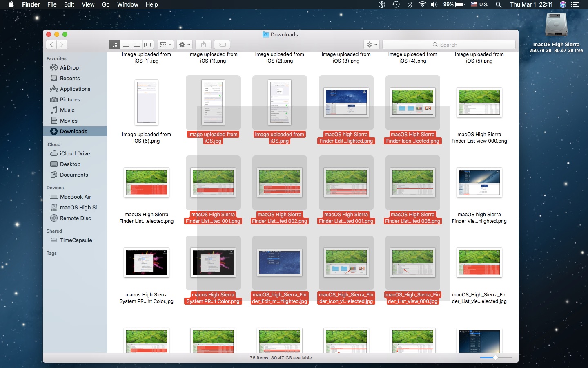Open the Finder menu

coord(31,4)
